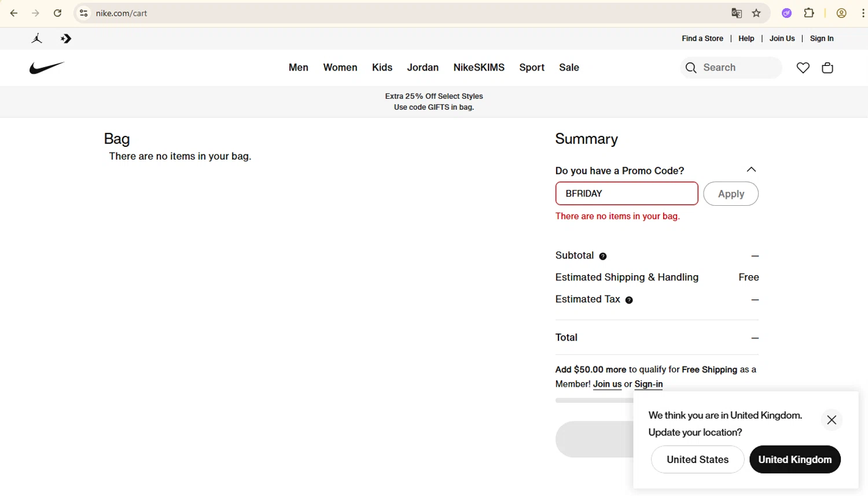Click the 'Free' shipping value
This screenshot has height=496, width=868.
pos(749,277)
